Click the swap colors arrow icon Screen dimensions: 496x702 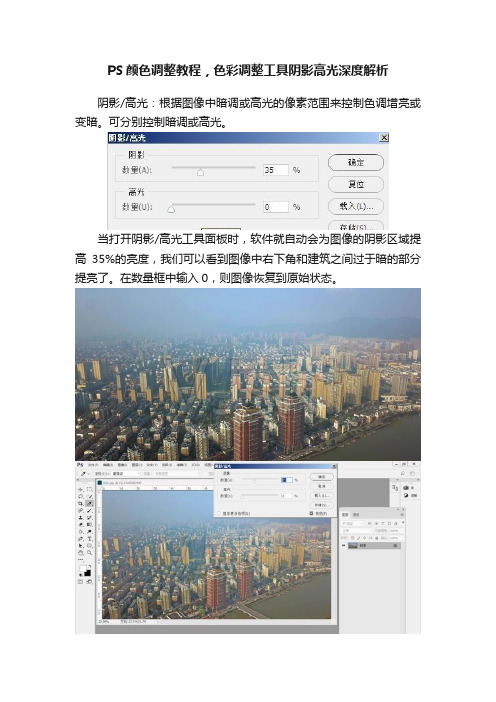pyautogui.click(x=90, y=566)
